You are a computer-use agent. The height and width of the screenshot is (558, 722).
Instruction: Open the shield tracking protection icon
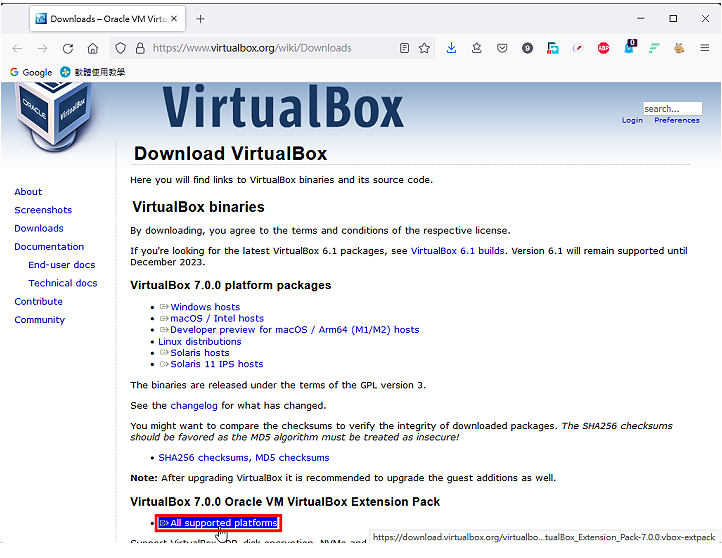click(x=120, y=48)
